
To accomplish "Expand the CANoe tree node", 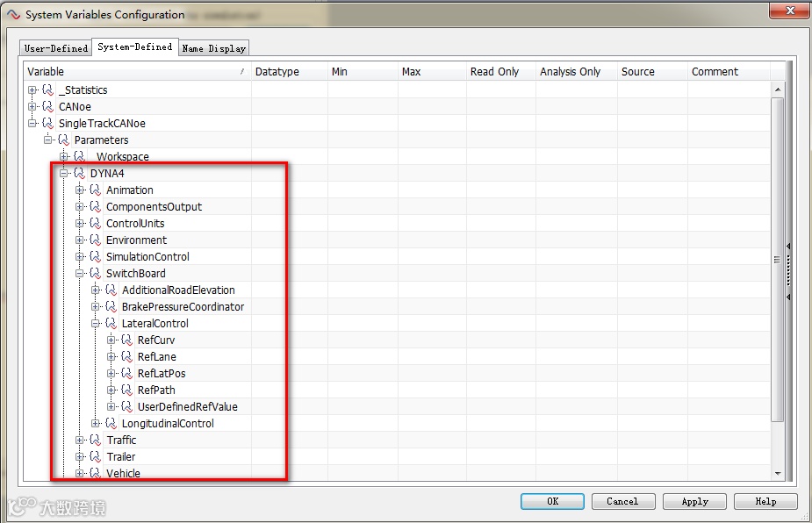I will (32, 107).
